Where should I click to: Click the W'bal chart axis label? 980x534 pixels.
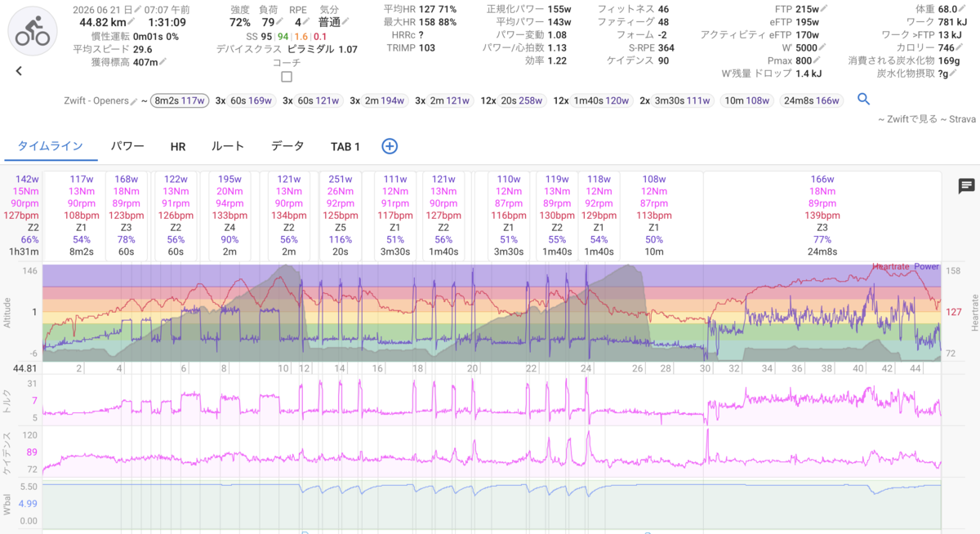tap(7, 503)
